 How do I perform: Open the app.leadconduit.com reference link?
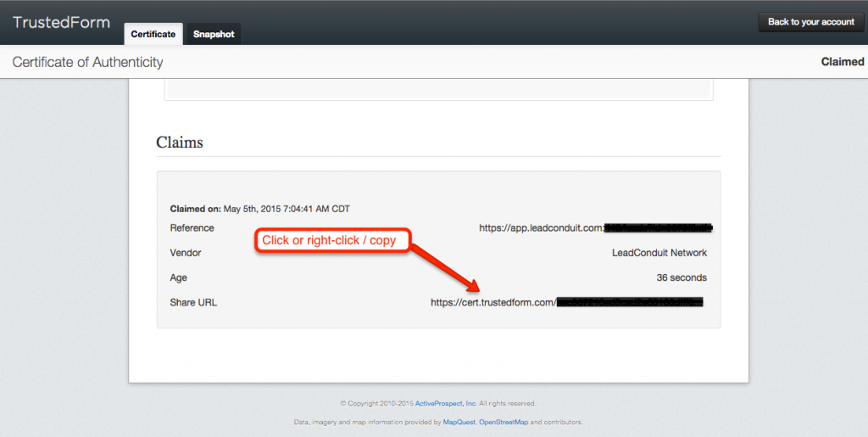[x=596, y=227]
